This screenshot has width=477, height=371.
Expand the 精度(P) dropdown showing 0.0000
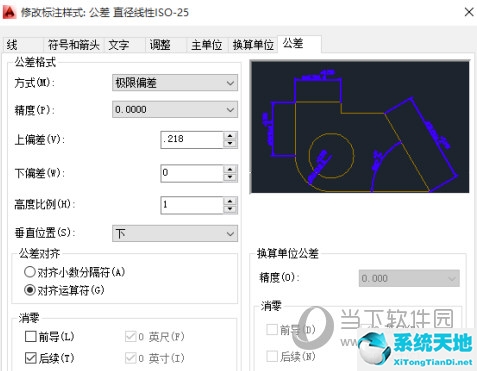tap(175, 109)
